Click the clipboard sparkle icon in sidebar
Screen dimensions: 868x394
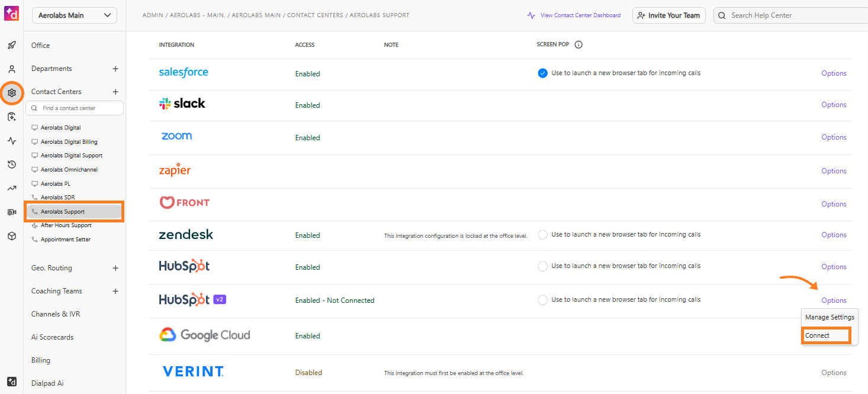pyautogui.click(x=12, y=117)
